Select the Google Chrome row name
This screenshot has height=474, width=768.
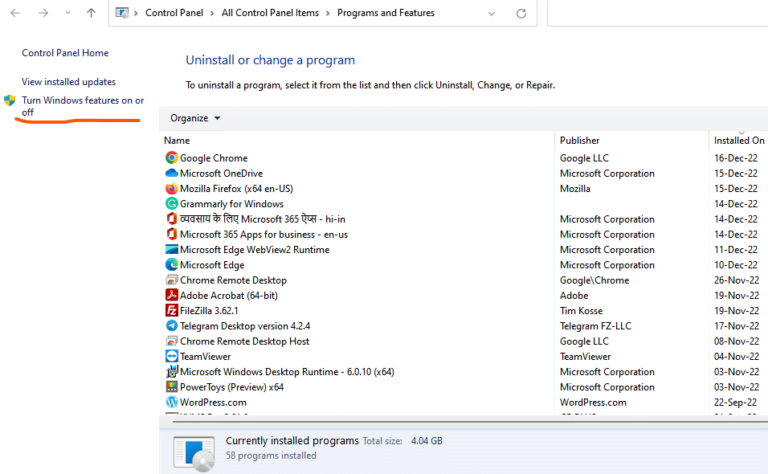pyautogui.click(x=214, y=158)
